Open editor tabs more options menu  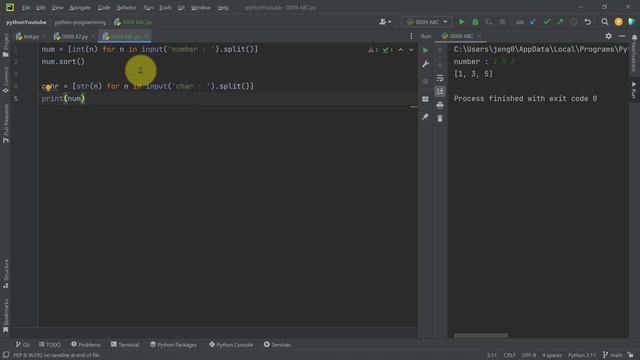tap(411, 36)
